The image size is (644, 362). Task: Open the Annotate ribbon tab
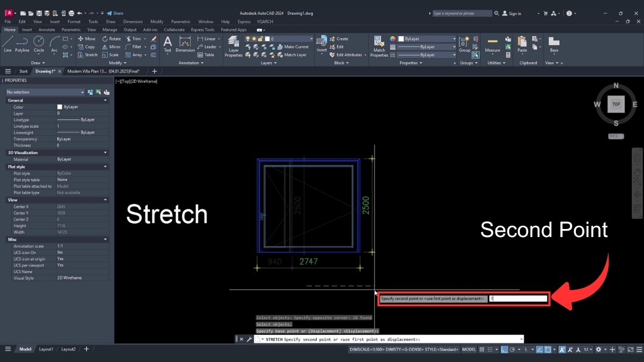click(47, 29)
